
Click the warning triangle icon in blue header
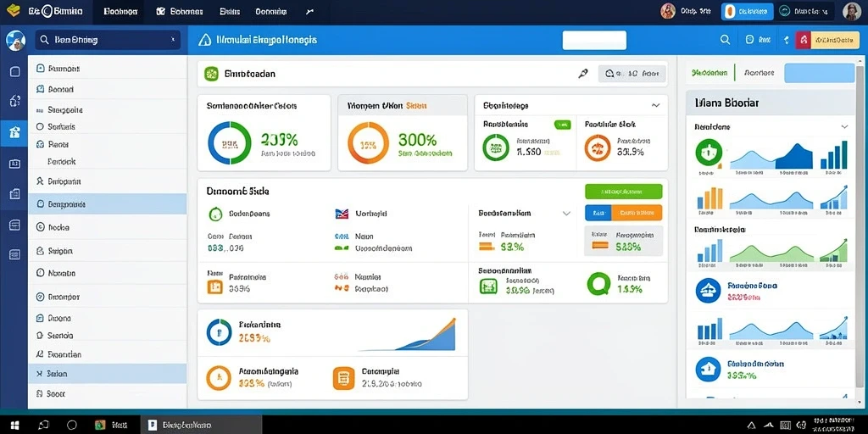[x=205, y=40]
